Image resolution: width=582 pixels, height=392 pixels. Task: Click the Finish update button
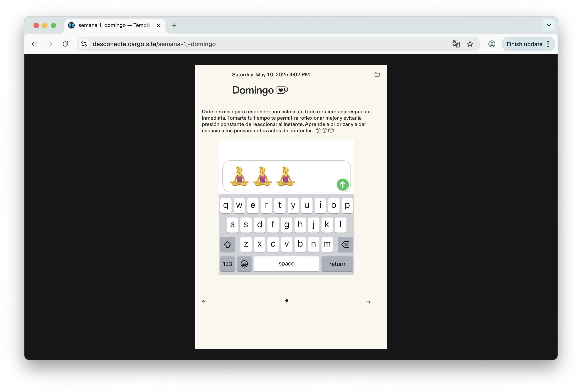pyautogui.click(x=524, y=44)
